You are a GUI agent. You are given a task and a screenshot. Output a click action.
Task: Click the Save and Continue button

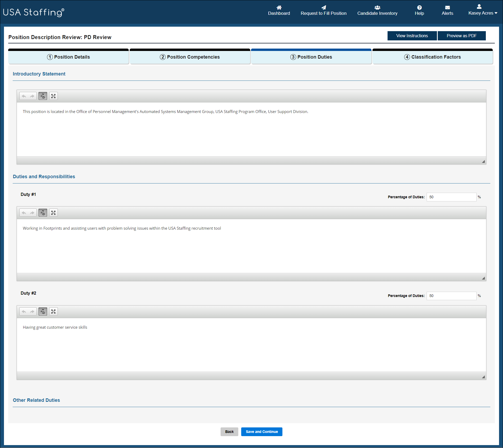[x=262, y=432]
